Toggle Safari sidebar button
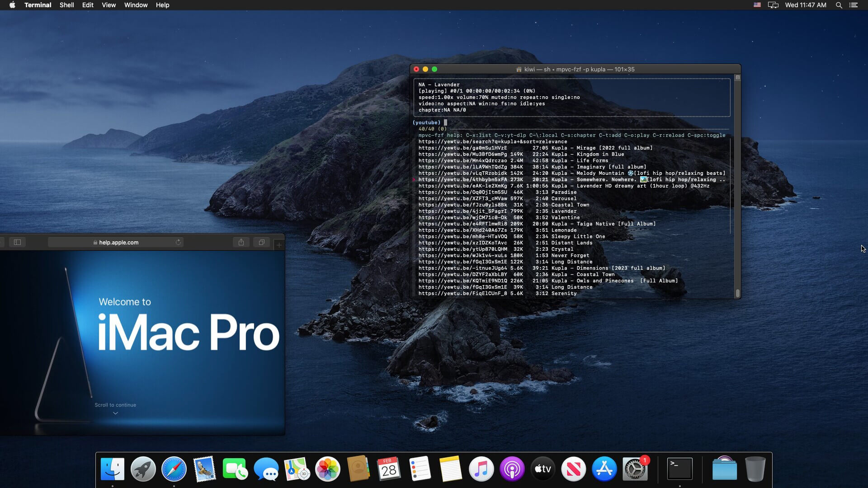Screen dimensions: 868x488 coord(17,242)
